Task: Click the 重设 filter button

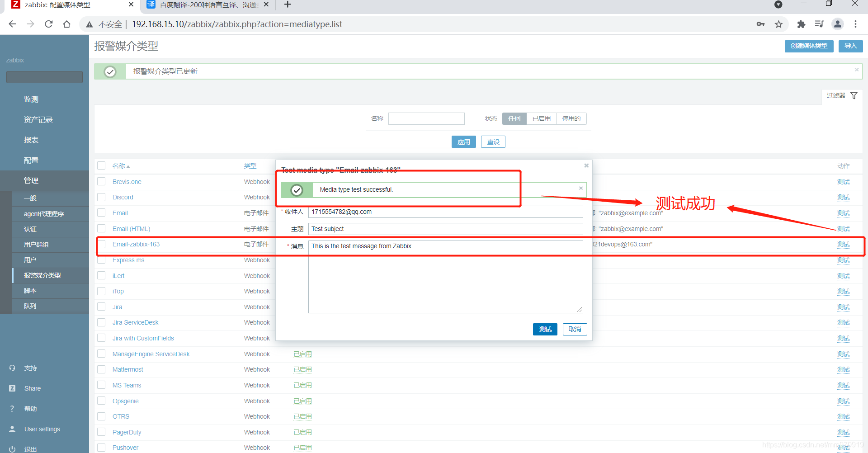Action: tap(493, 142)
